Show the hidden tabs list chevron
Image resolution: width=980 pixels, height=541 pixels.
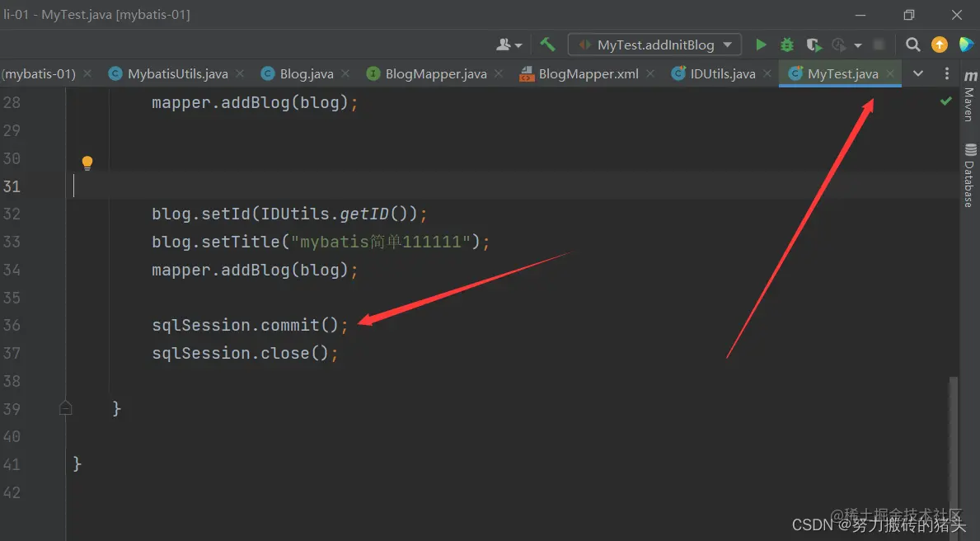(918, 73)
